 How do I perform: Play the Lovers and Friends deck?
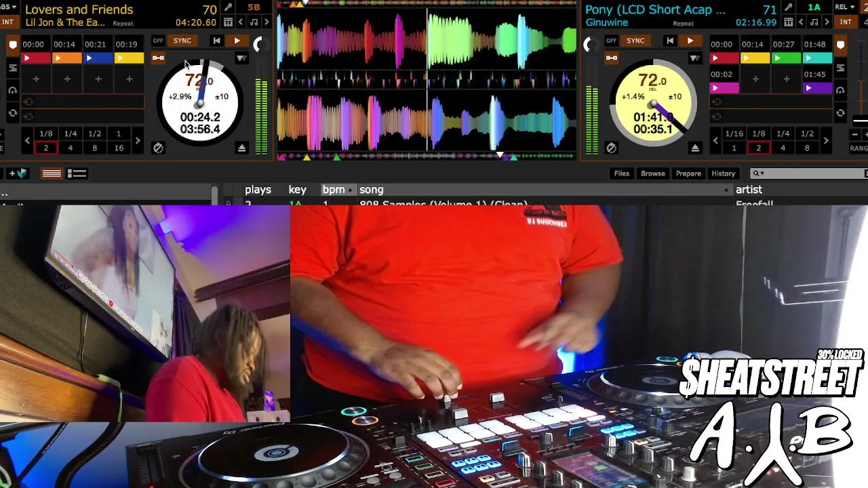pyautogui.click(x=237, y=41)
